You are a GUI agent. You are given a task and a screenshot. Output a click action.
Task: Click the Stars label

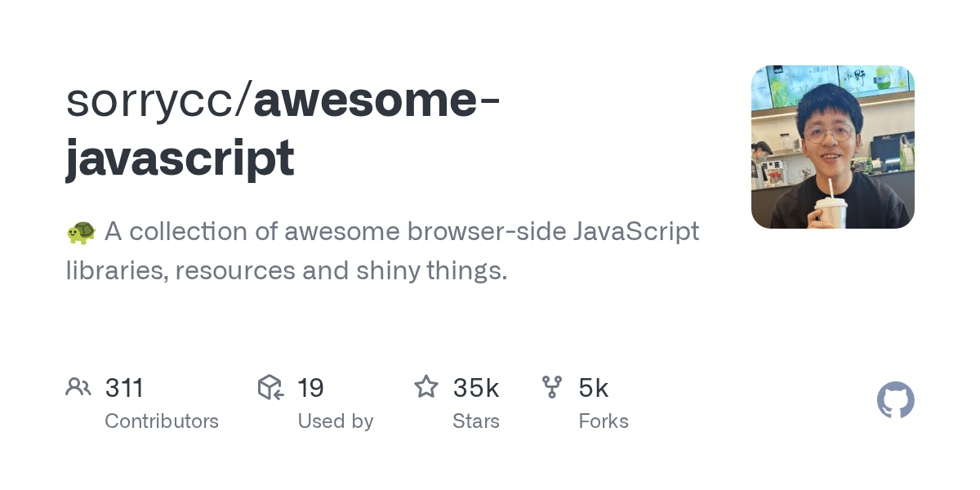coord(475,421)
